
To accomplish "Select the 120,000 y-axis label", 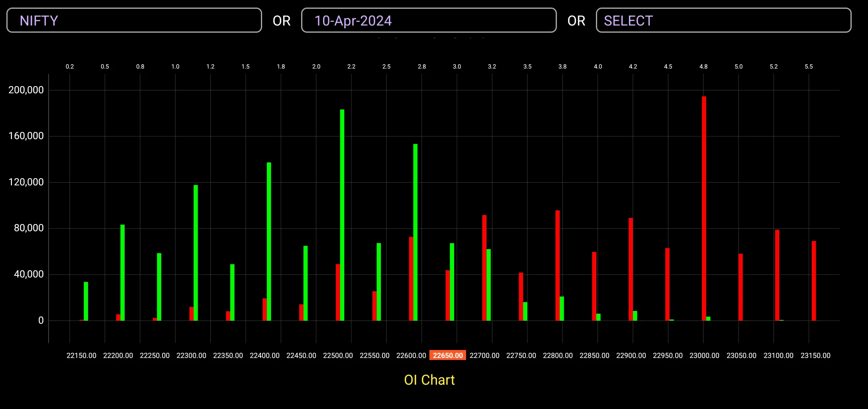I will pos(26,182).
